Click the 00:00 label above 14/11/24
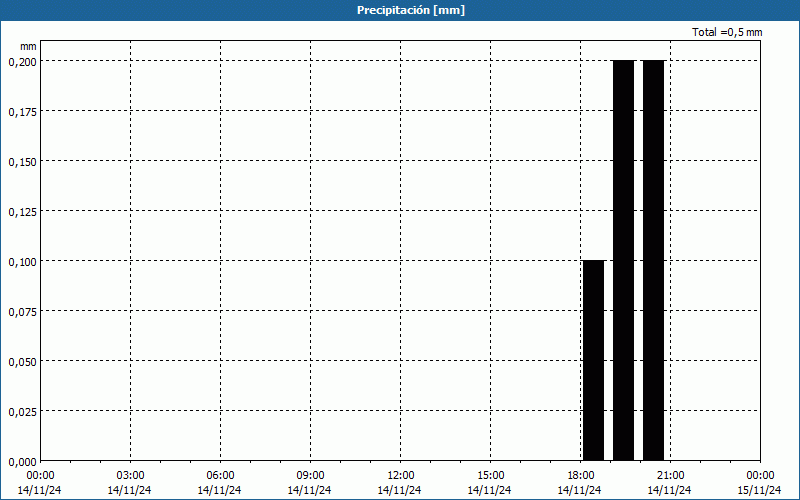The height and width of the screenshot is (500, 800). [x=40, y=476]
